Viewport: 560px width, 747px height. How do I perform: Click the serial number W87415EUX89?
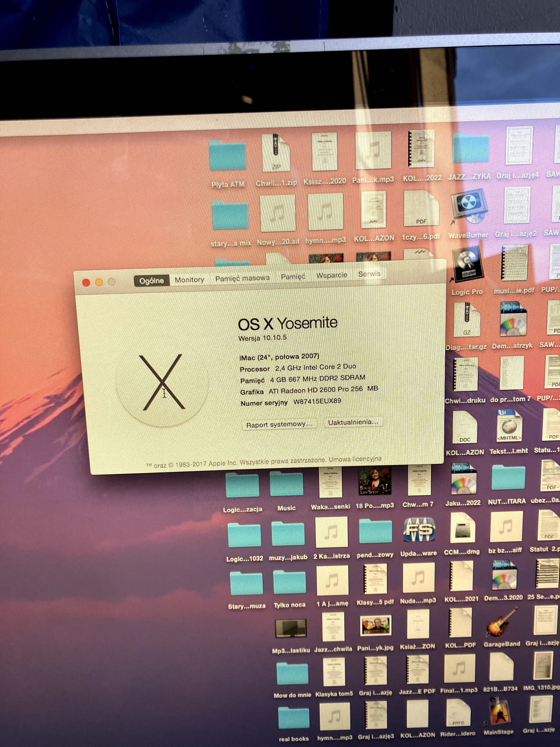tap(317, 401)
